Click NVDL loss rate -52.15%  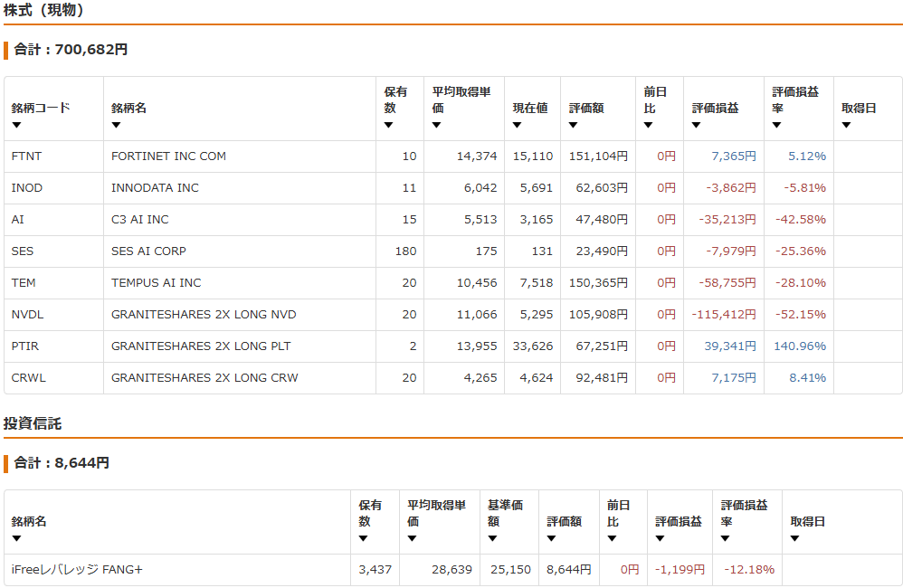pos(801,315)
